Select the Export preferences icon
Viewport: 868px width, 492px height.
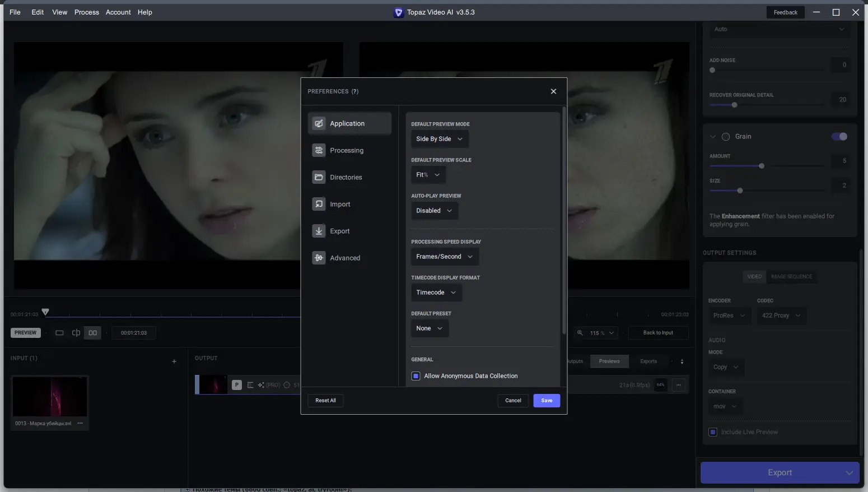319,231
